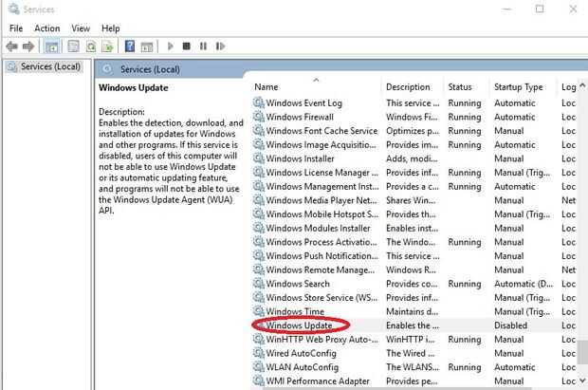Click the Back arrow toolbar icon
The width and height of the screenshot is (588, 390).
(x=11, y=46)
